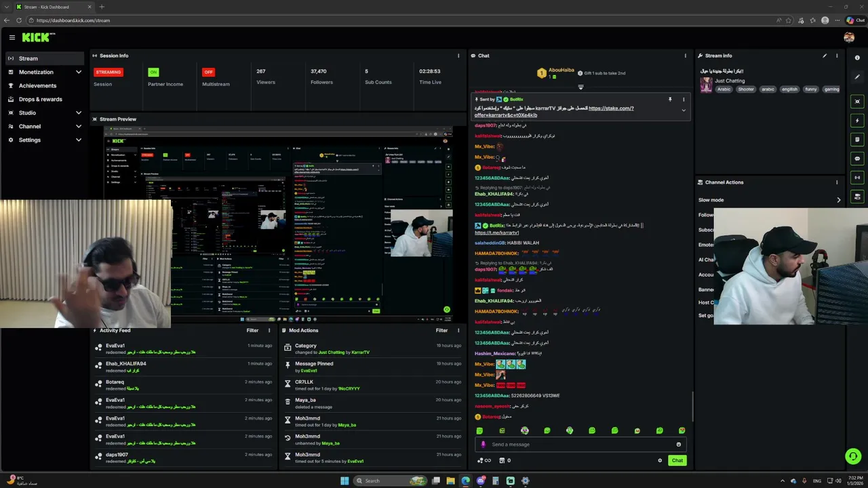Image resolution: width=868 pixels, height=488 pixels.
Task: Open the stake.com offer link
Action: [611, 108]
